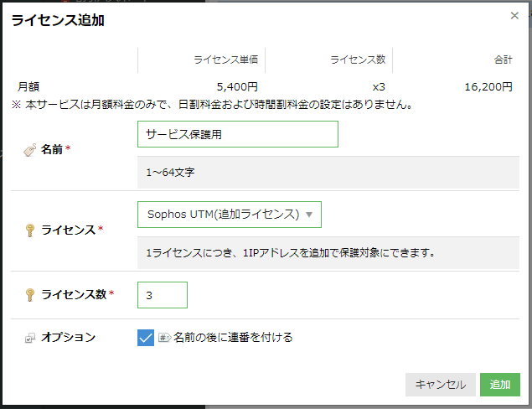
Task: Click the name tag icon beside 名前
Action: tap(30, 150)
